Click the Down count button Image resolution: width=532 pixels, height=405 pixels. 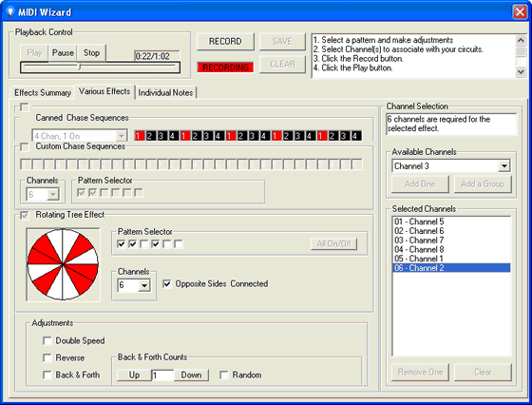click(191, 376)
